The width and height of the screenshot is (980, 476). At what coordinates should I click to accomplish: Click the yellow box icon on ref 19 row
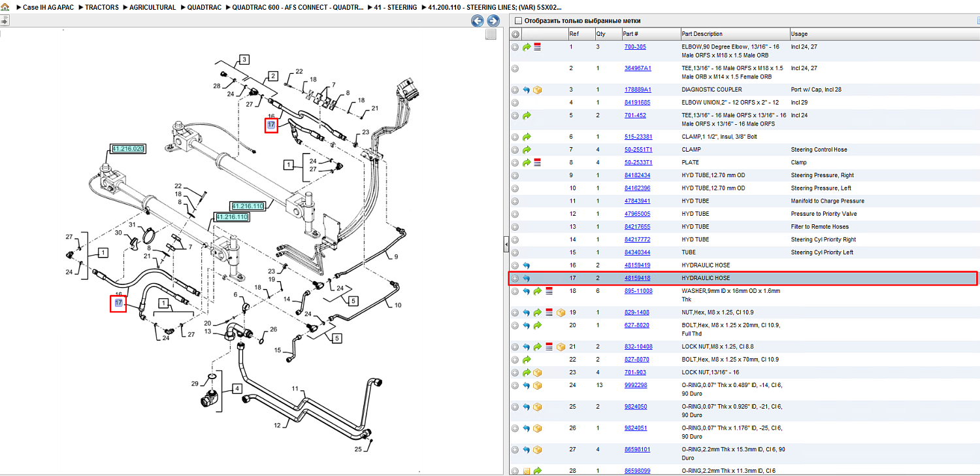point(560,313)
